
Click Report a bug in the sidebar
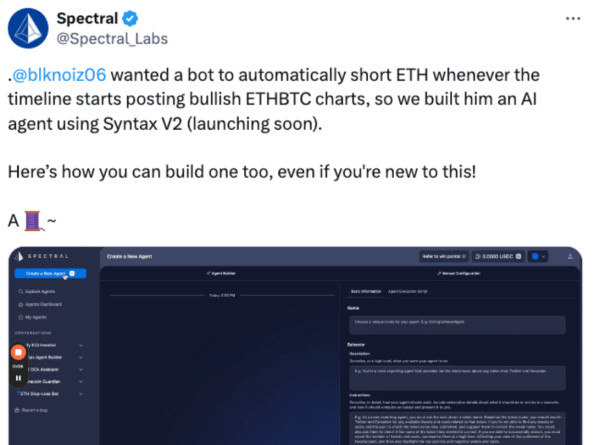(35, 410)
